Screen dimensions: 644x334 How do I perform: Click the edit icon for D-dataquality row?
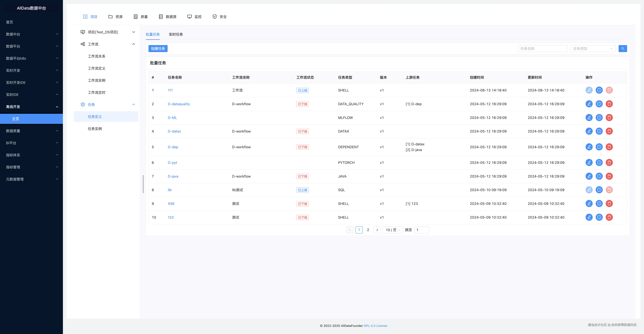click(589, 104)
